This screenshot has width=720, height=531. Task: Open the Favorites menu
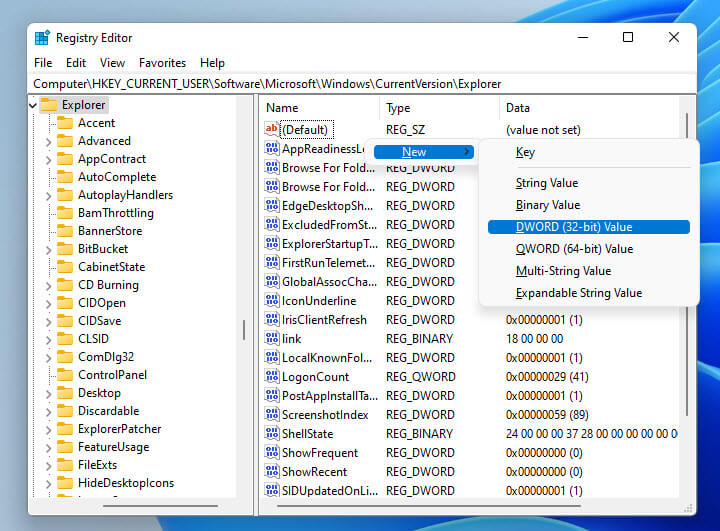click(163, 63)
